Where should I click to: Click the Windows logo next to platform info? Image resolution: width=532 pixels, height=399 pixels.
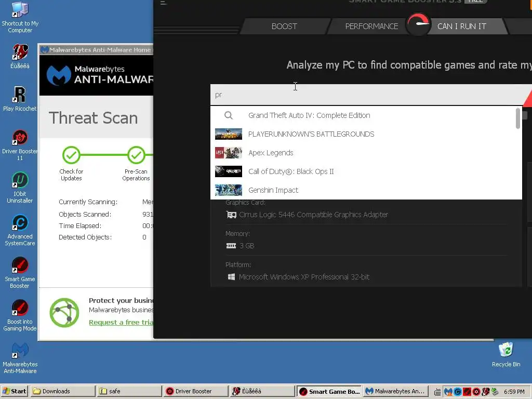231,277
